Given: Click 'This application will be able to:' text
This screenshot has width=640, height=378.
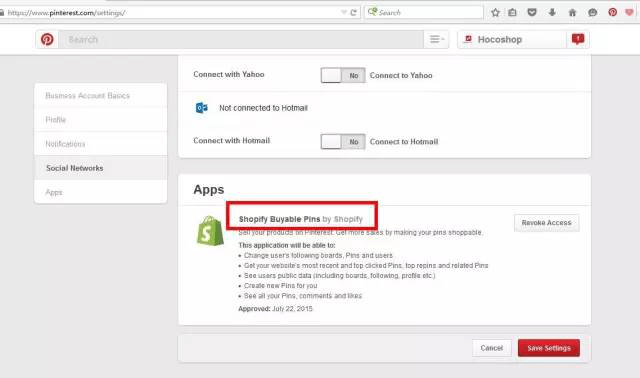Looking at the screenshot, I should 287,245.
